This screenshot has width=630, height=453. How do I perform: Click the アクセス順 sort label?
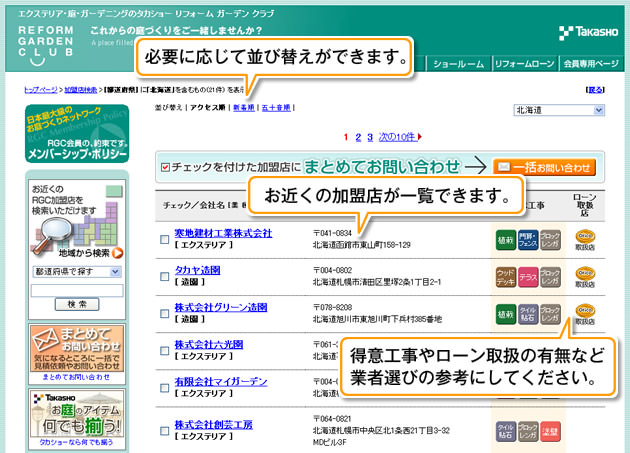207,108
